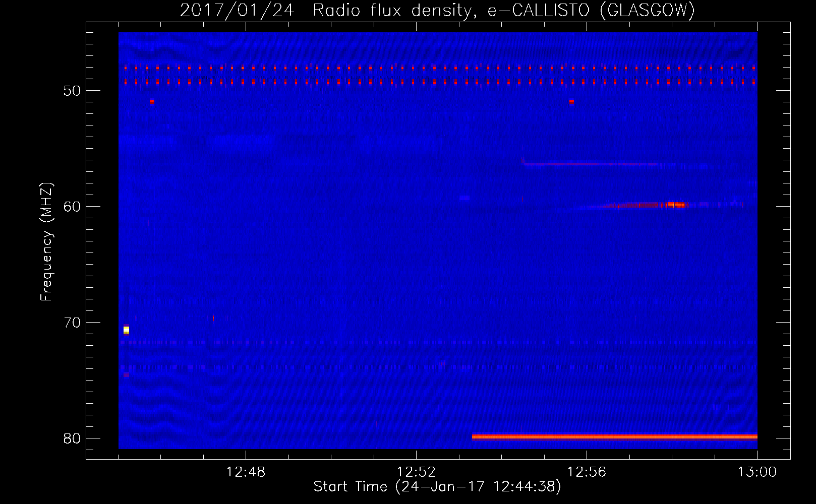Click the 'Frequency (MHZ)' y-axis label

click(46, 242)
